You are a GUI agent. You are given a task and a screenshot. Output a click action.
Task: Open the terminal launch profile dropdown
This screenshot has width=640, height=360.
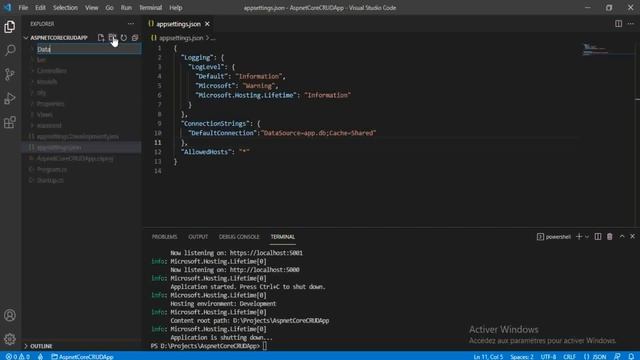point(587,237)
